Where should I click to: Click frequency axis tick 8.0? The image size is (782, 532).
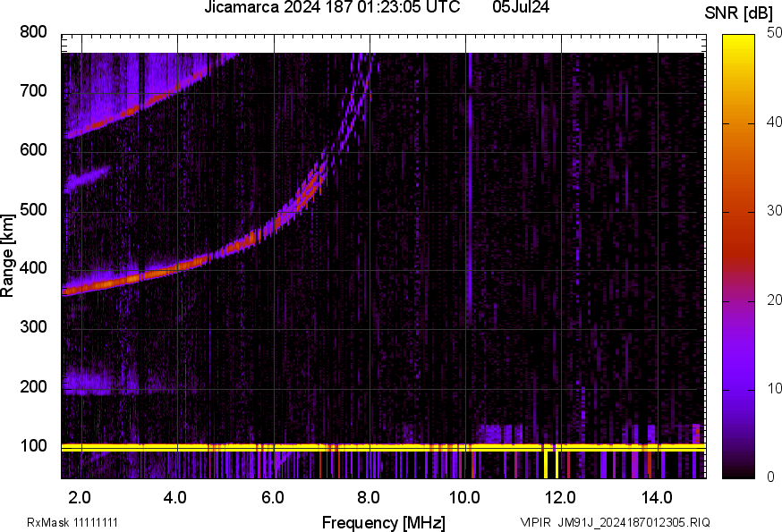(x=369, y=497)
